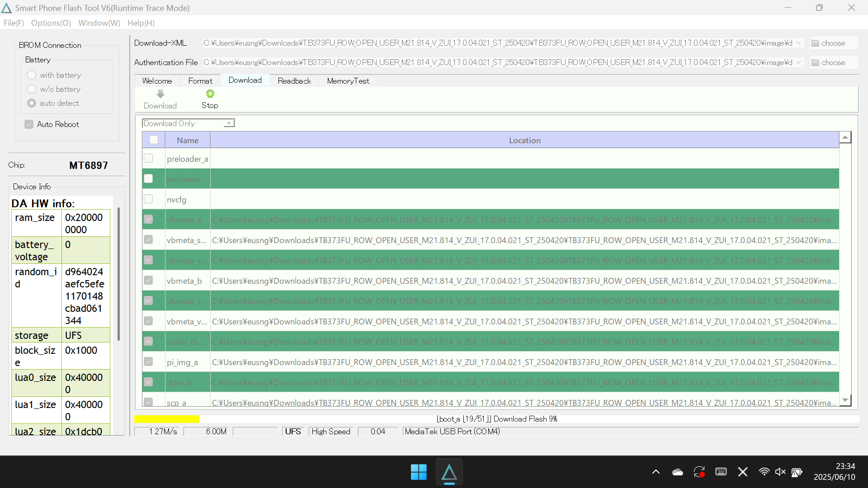The image size is (868, 488).
Task: Click the Windows Start icon on the taskbar
Action: click(418, 472)
